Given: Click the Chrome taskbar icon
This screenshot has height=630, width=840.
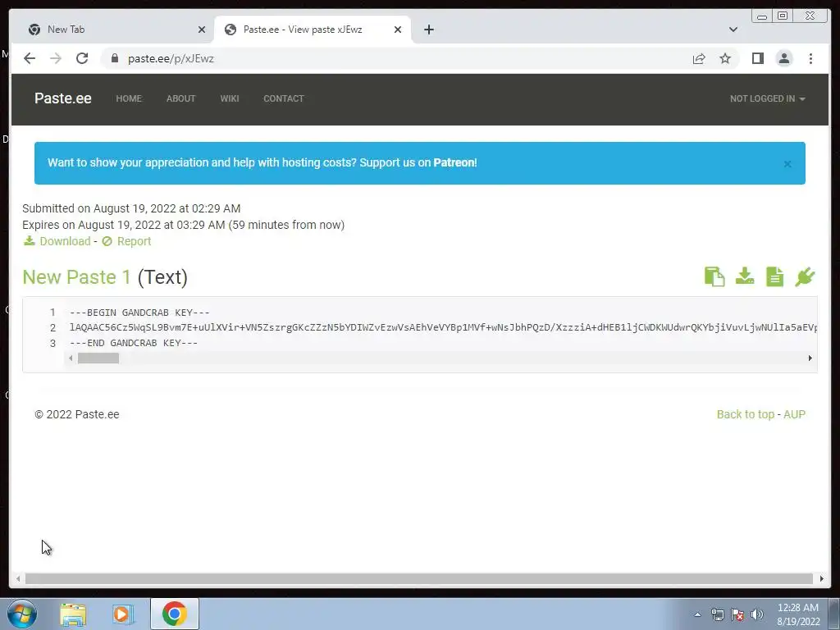Looking at the screenshot, I should click(175, 614).
